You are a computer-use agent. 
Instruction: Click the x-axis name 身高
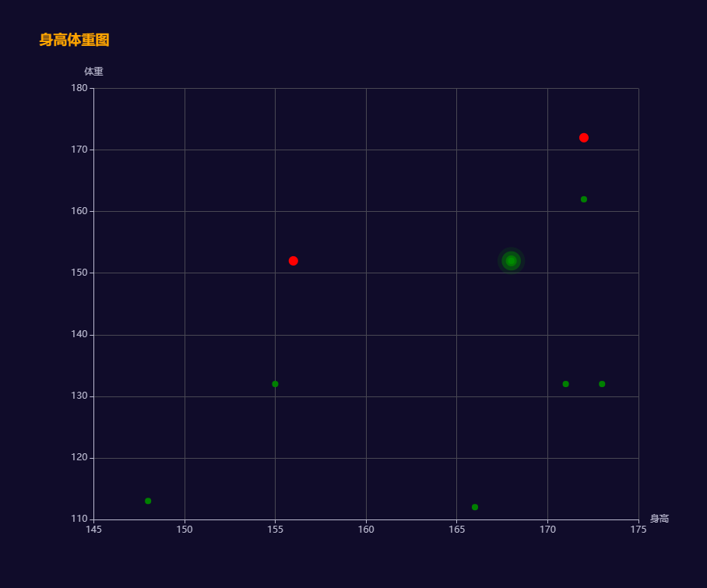(x=660, y=519)
